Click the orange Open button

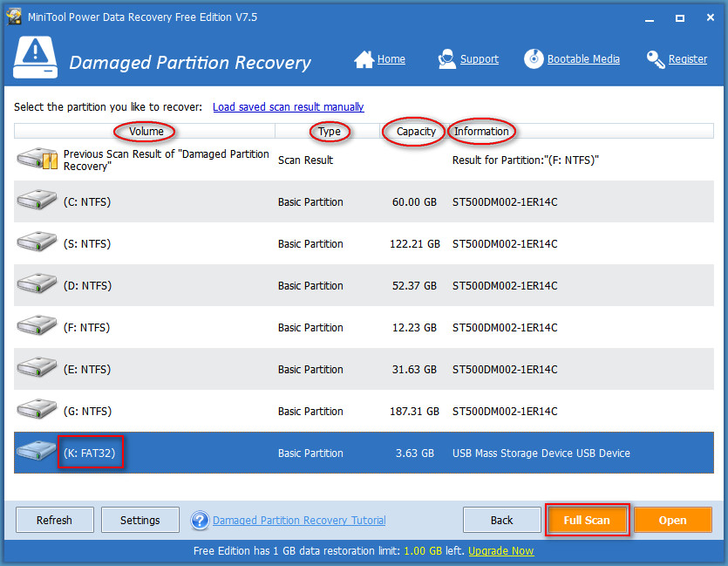pos(672,520)
